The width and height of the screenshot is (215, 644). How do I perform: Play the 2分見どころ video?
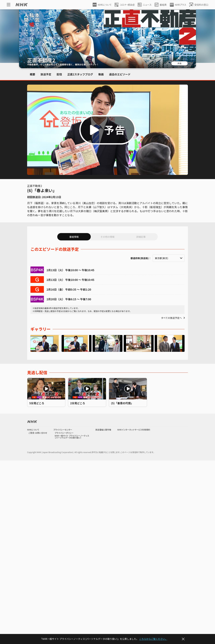87,389
